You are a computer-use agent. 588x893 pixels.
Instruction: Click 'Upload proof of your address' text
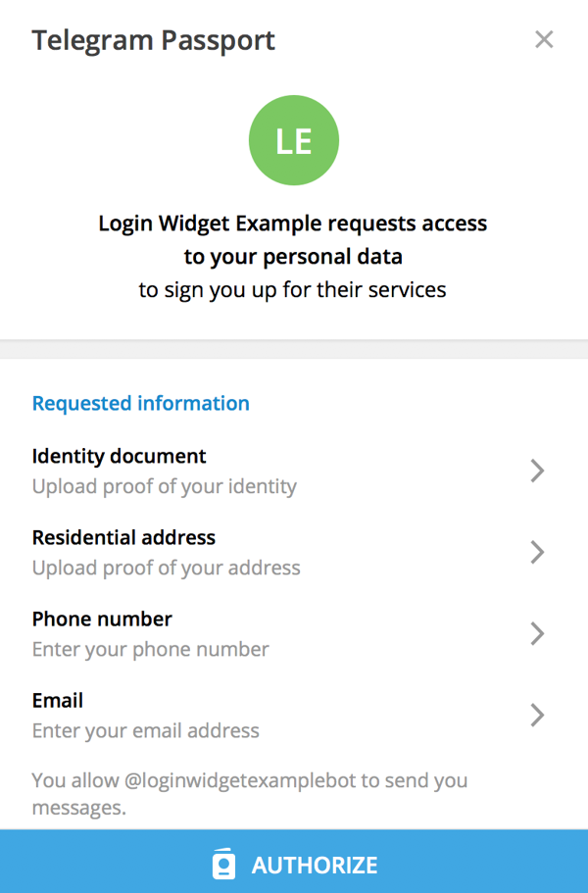click(x=167, y=568)
